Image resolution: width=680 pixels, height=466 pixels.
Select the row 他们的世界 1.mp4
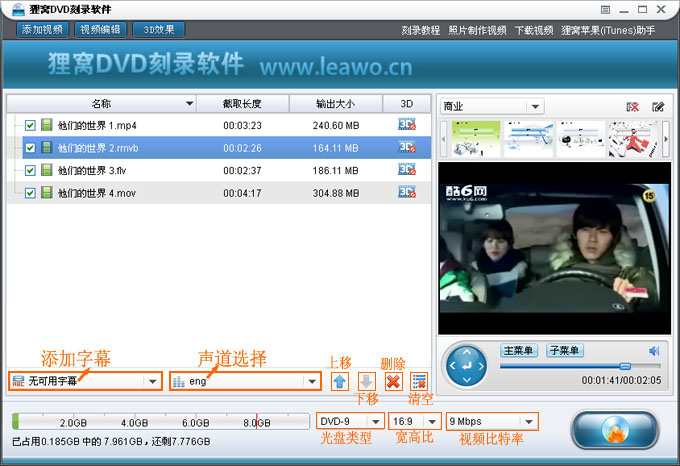pyautogui.click(x=219, y=125)
